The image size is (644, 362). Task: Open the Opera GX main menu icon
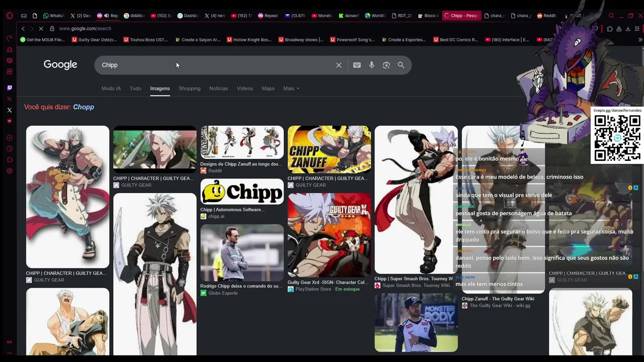click(10, 16)
